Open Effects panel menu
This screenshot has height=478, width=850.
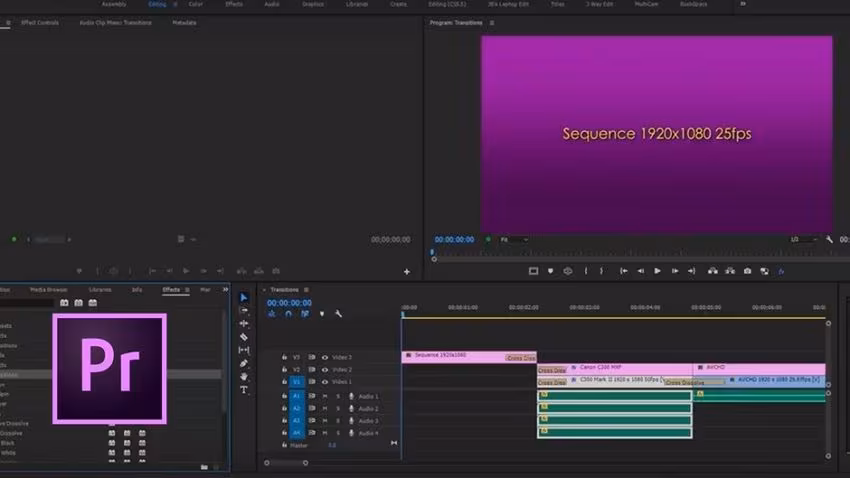point(188,290)
